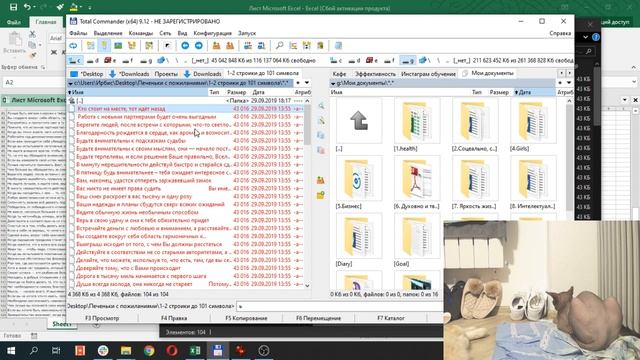This screenshot has width=640, height=360.
Task: Click the notepad icon at the toolbar end
Action: click(338, 46)
